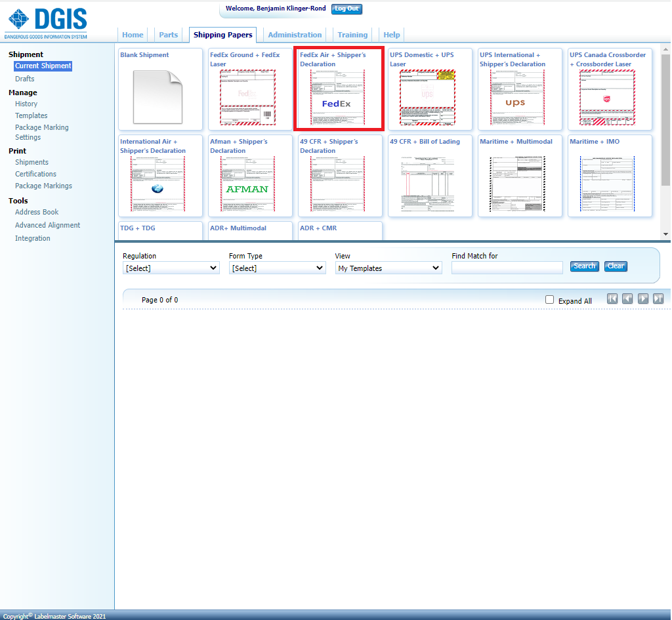Click the previous page arrow icon
The image size is (672, 620).
627,299
